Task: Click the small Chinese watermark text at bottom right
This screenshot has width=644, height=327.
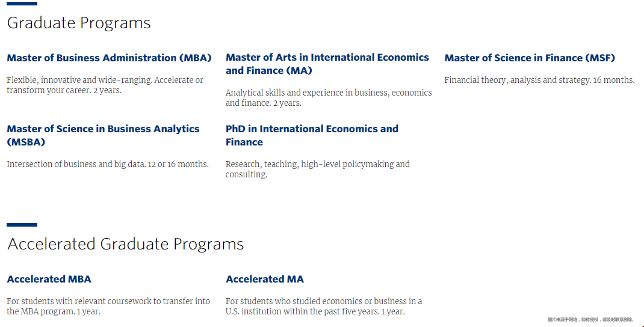Action: pyautogui.click(x=591, y=320)
